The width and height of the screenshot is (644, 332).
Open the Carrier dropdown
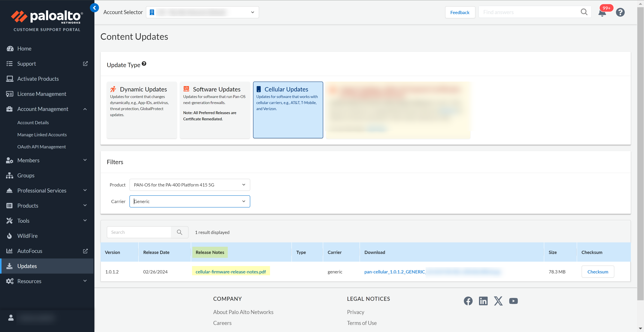point(190,201)
